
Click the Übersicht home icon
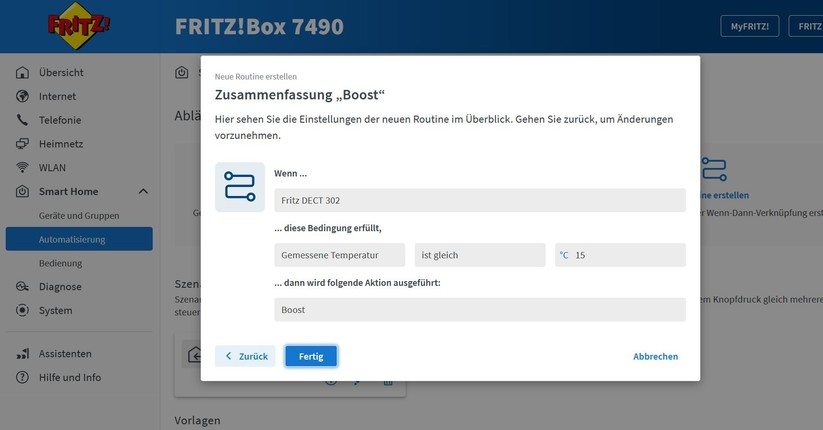(x=22, y=72)
